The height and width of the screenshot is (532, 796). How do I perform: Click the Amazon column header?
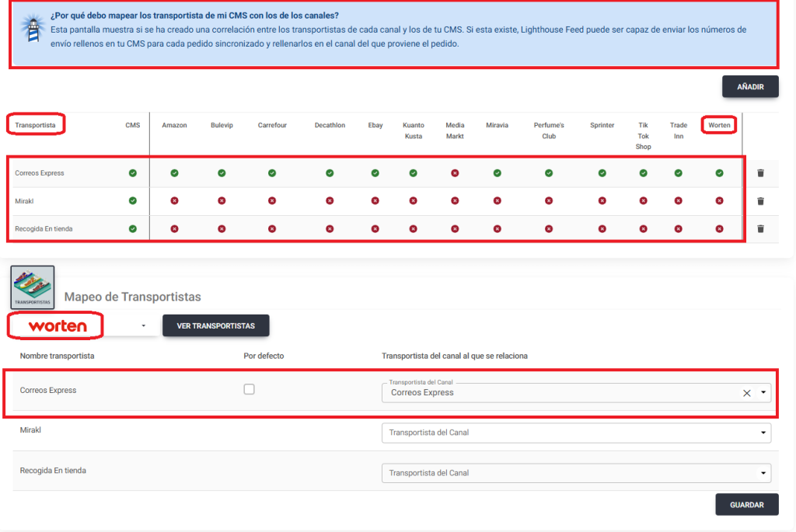(x=174, y=125)
